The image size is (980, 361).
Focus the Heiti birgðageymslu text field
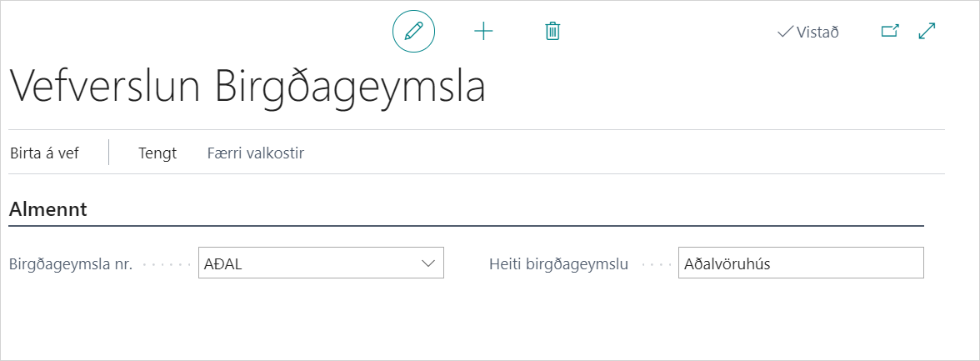(800, 263)
